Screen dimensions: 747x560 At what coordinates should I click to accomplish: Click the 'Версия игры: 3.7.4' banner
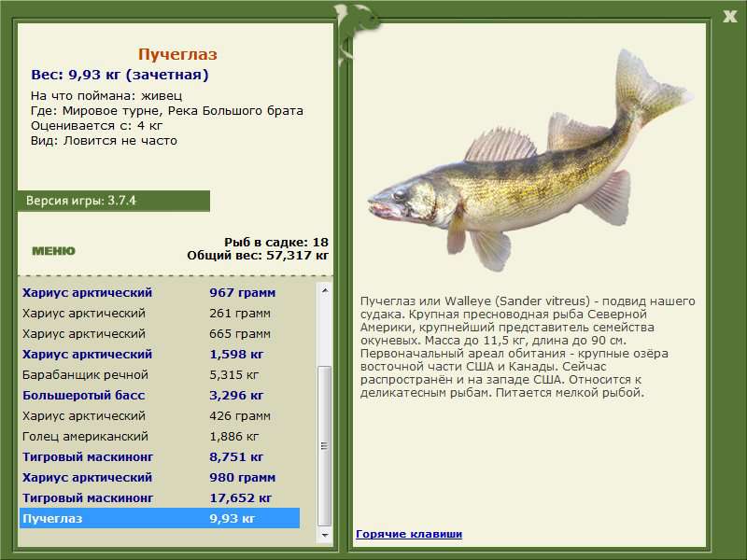click(113, 201)
